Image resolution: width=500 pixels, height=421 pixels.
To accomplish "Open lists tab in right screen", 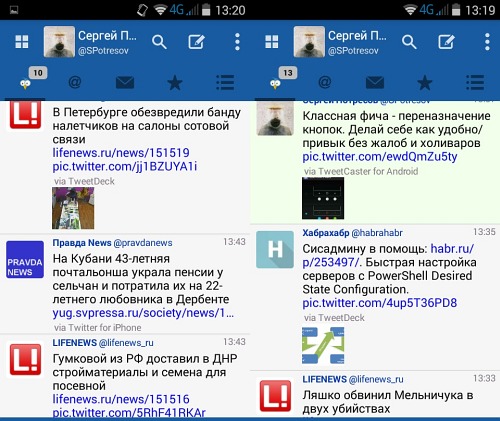I will (x=475, y=82).
